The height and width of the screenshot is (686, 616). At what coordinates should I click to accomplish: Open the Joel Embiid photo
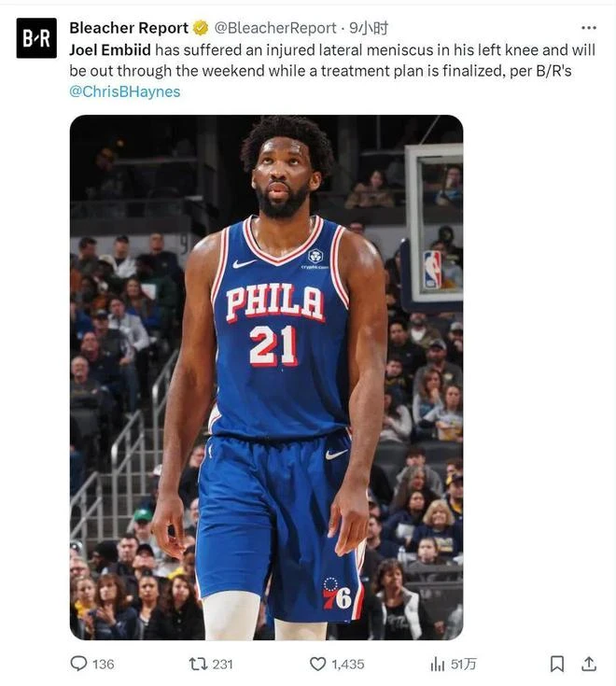click(266, 377)
